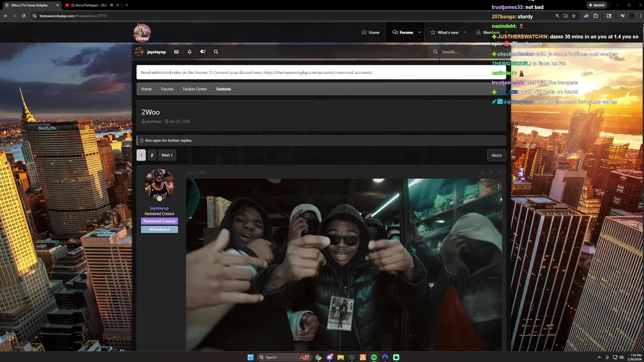The width and height of the screenshot is (644, 362).
Task: Open the Forums nav item
Action: point(403,32)
